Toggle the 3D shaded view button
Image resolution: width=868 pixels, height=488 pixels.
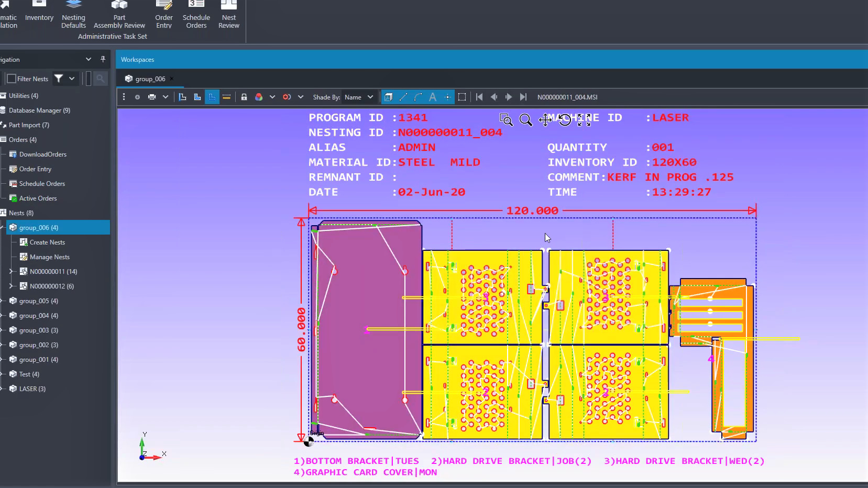[x=388, y=97]
